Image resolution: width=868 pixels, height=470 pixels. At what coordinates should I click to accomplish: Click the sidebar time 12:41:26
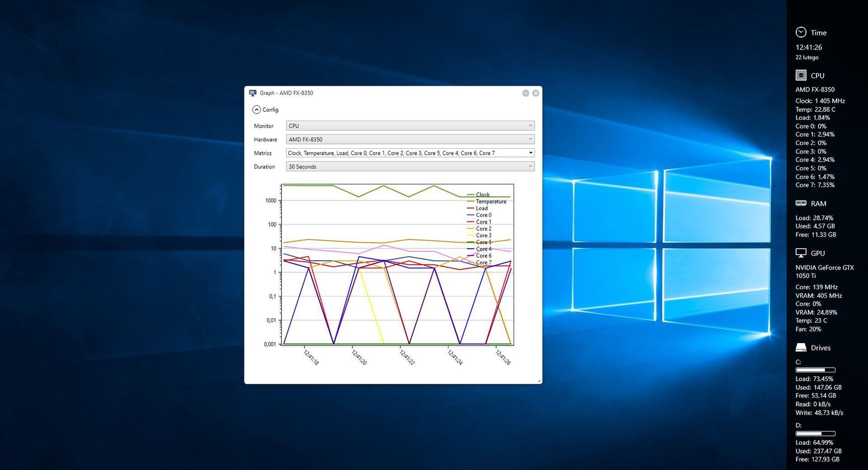(x=809, y=47)
